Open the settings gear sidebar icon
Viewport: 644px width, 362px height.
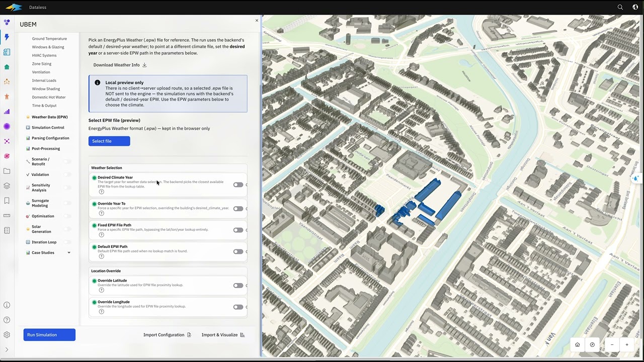(7, 335)
